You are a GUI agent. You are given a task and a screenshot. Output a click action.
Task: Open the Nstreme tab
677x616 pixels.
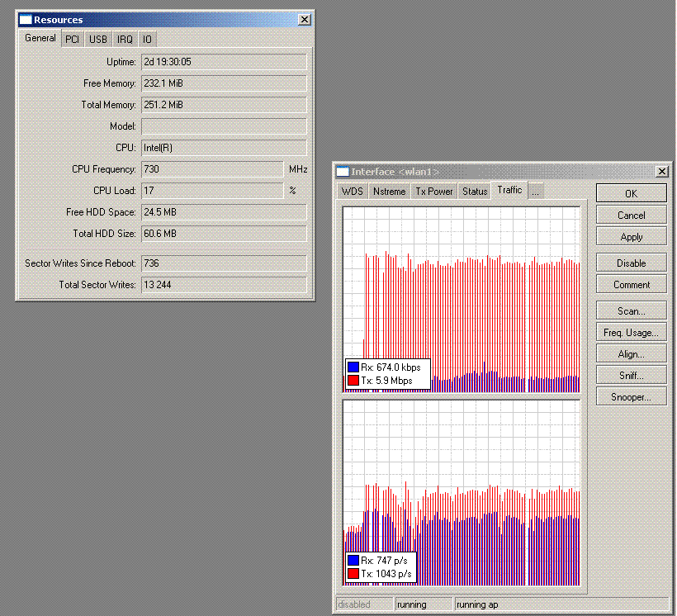pos(389,191)
